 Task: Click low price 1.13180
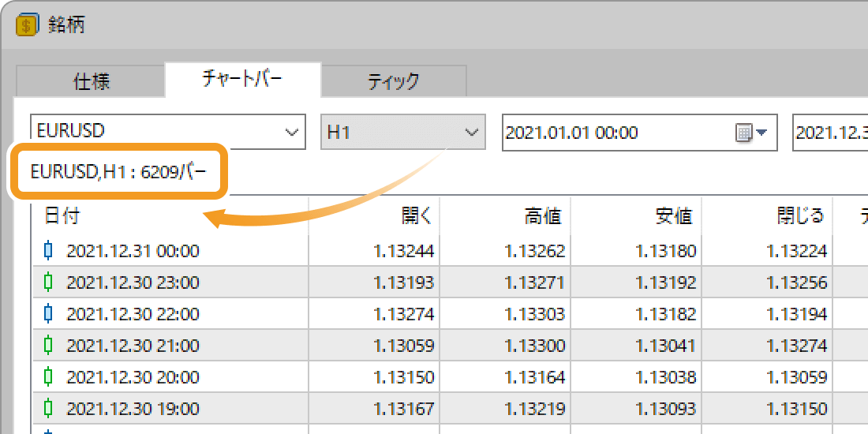[666, 252]
